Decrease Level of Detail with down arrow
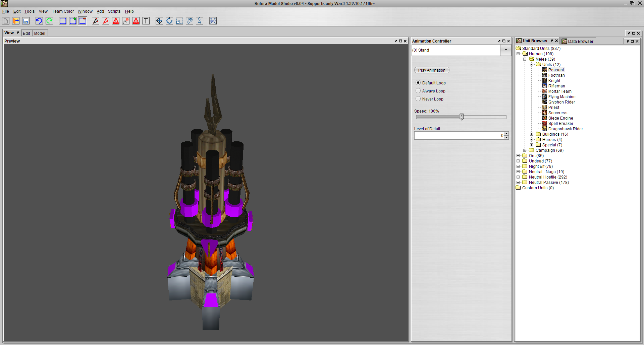 pos(506,137)
